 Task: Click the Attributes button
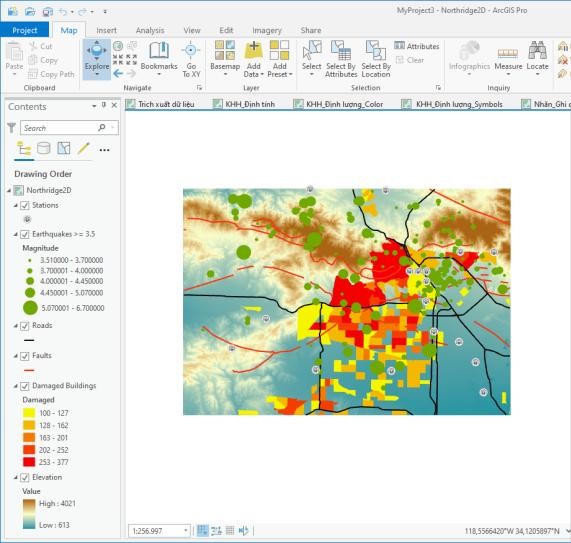417,46
